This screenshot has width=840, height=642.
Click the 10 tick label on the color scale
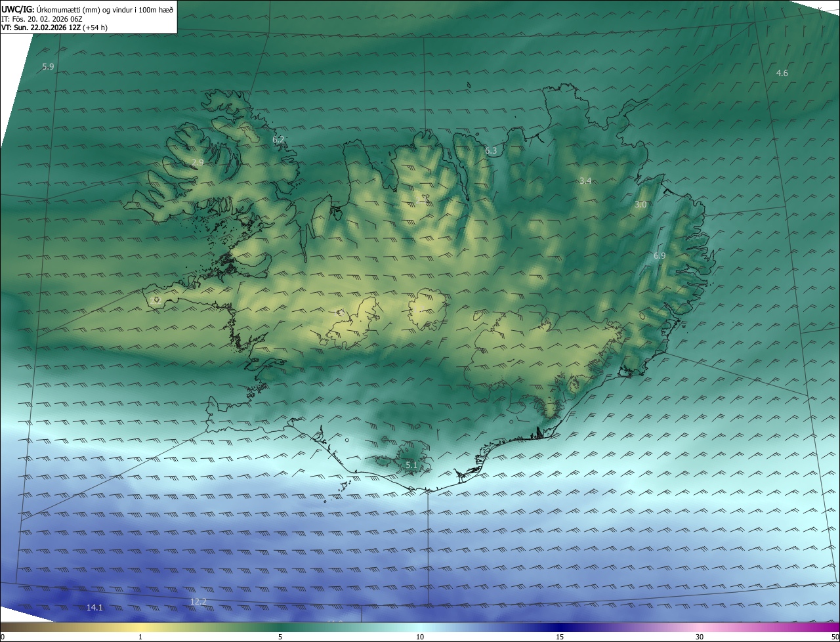pos(420,637)
